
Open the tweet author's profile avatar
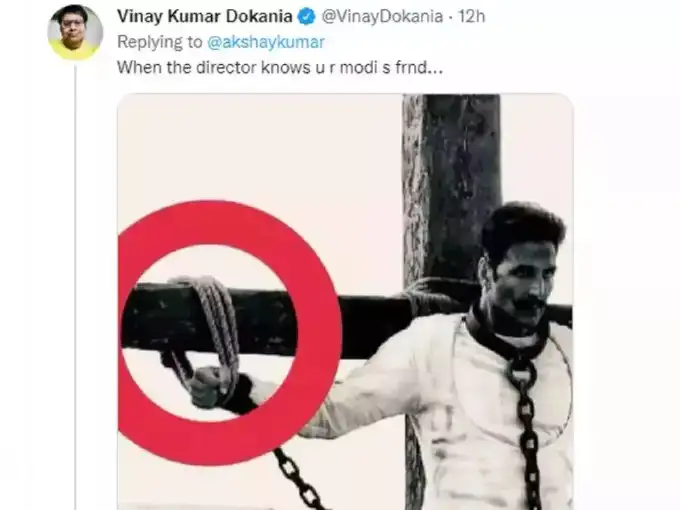75,31
